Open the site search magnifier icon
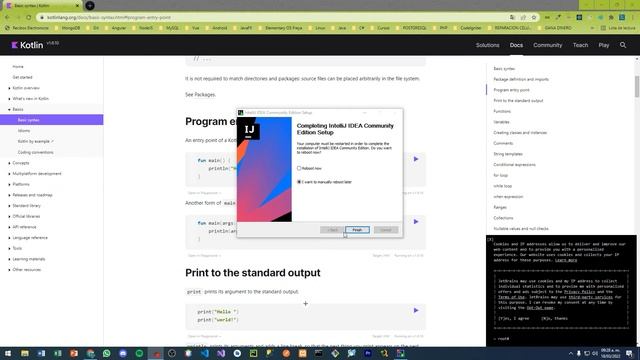 623,45
